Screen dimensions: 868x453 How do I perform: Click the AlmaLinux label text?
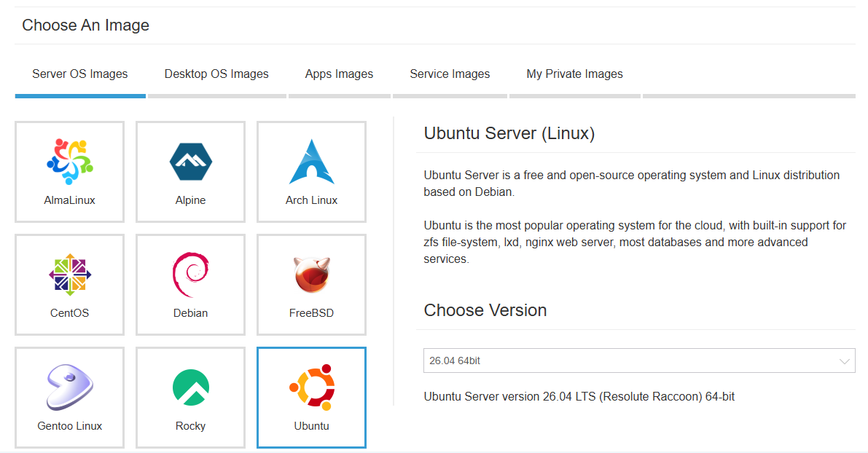click(70, 200)
